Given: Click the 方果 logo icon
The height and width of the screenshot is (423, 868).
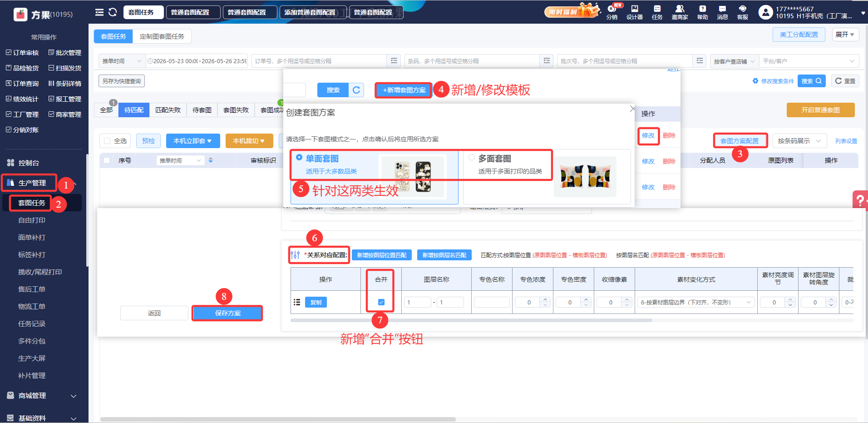Looking at the screenshot, I should point(20,15).
